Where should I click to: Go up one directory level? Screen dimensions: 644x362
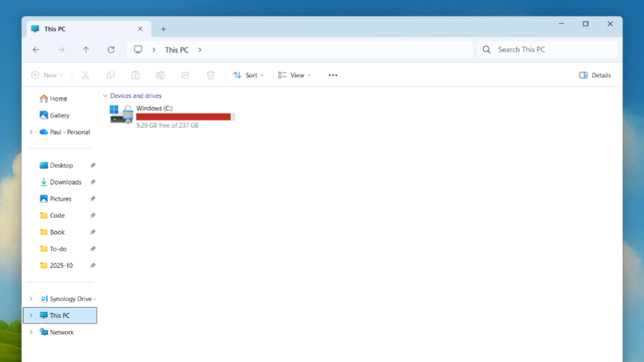[86, 50]
